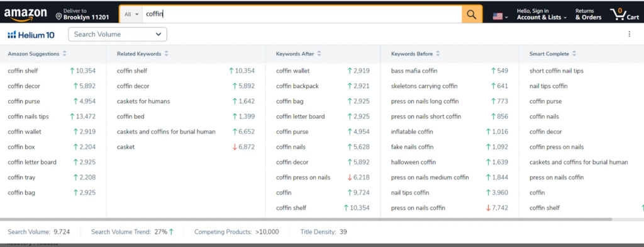Click the orange magnifying glass search button
This screenshot has height=247, width=644.
[472, 14]
